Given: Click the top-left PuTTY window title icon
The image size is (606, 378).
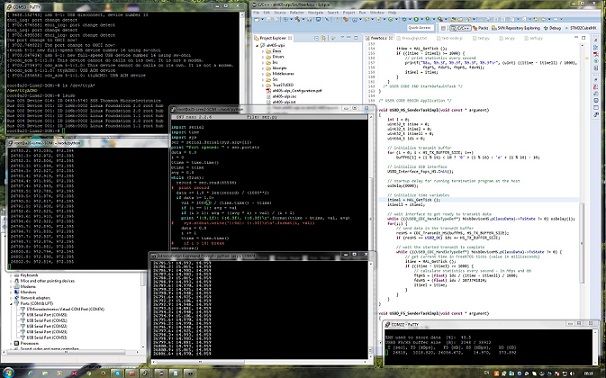Looking at the screenshot, I should point(9,7).
